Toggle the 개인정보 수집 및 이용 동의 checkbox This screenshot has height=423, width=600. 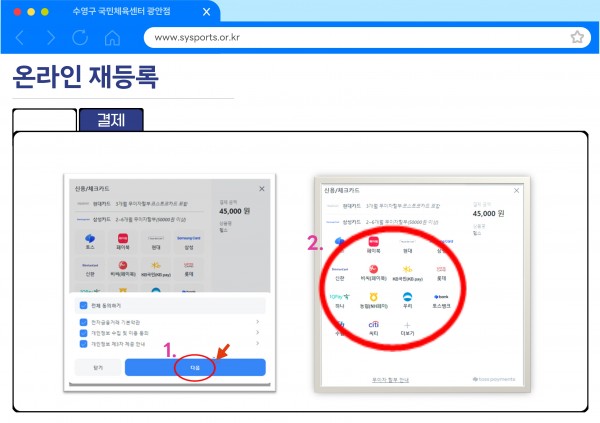(x=83, y=333)
